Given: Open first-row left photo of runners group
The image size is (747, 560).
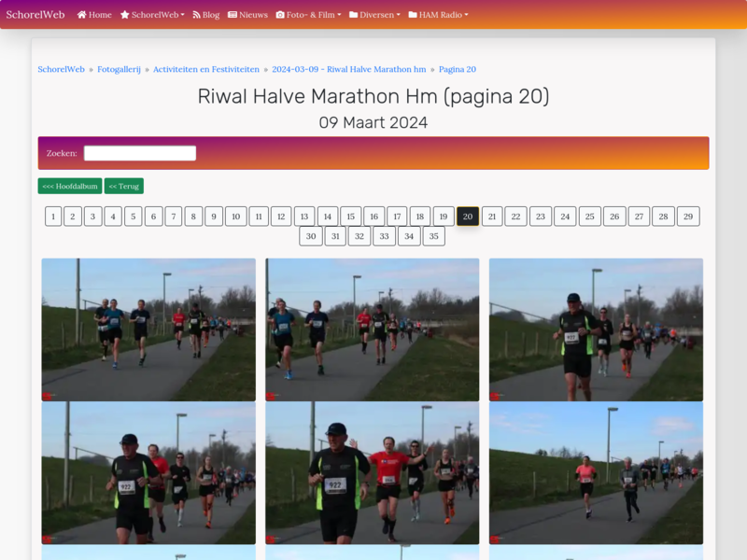Looking at the screenshot, I should (x=148, y=329).
